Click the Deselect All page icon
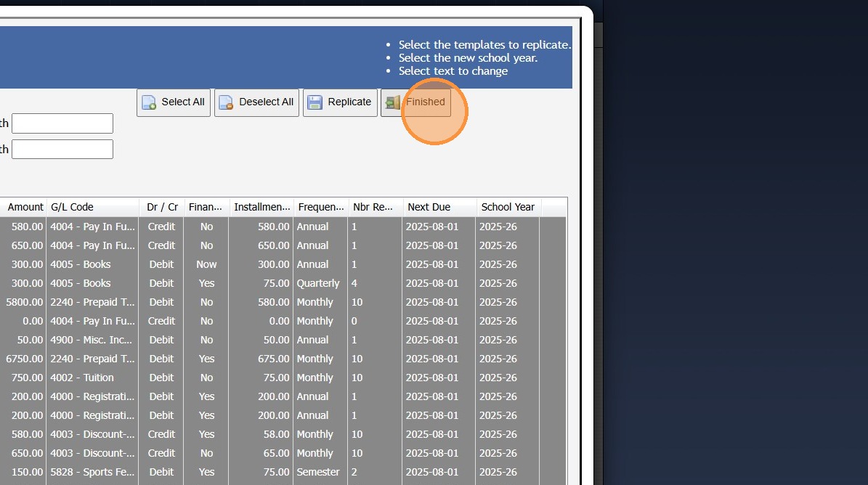868x485 pixels. 226,102
